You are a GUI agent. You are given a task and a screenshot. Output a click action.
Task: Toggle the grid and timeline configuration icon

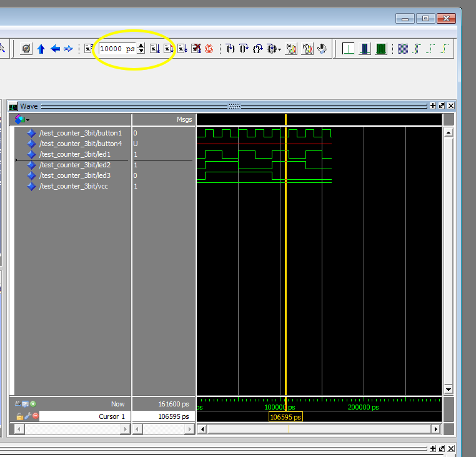click(18, 403)
